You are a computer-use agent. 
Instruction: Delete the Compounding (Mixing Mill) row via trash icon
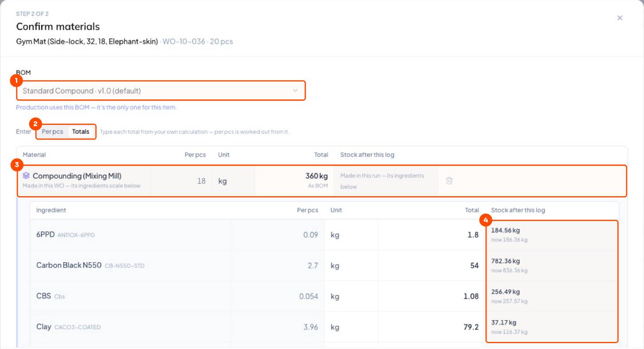449,181
